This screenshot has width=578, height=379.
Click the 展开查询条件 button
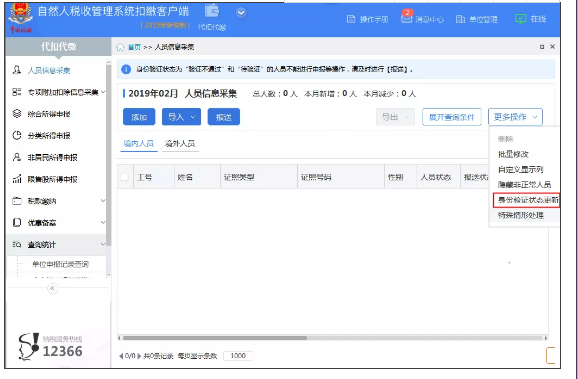coord(452,117)
